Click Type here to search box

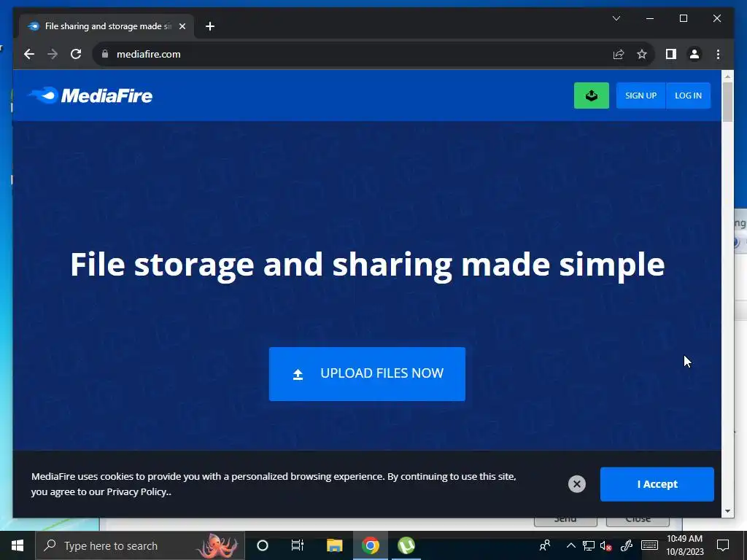point(140,545)
